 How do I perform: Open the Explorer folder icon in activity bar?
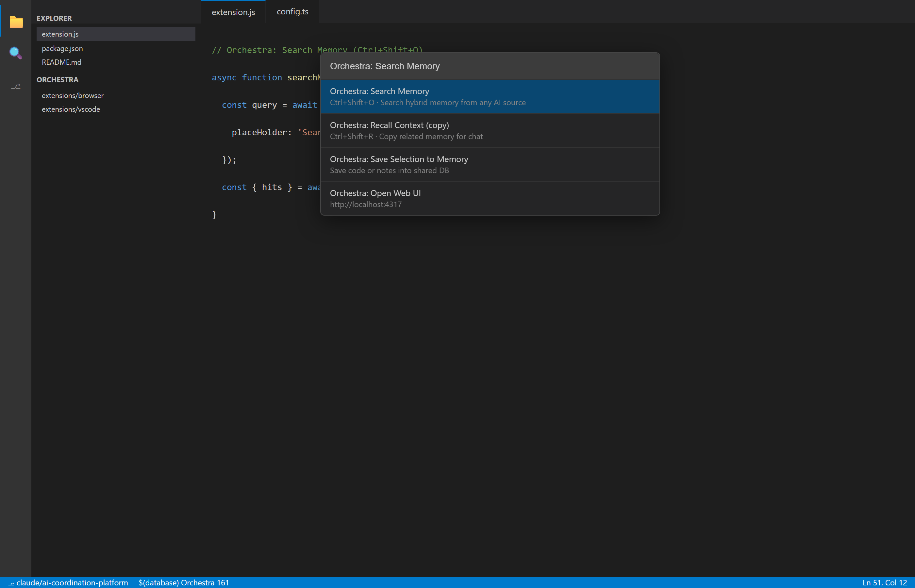pos(16,22)
